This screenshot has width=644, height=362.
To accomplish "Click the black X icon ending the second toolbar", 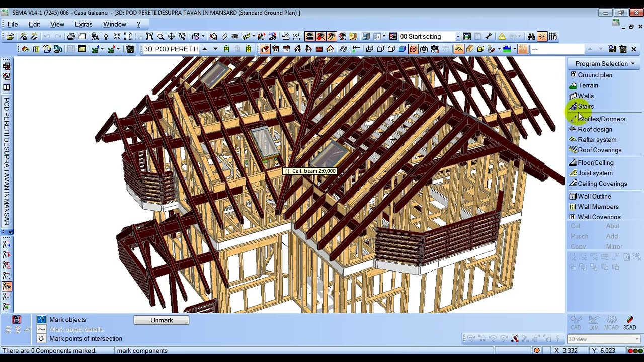I will (x=634, y=49).
